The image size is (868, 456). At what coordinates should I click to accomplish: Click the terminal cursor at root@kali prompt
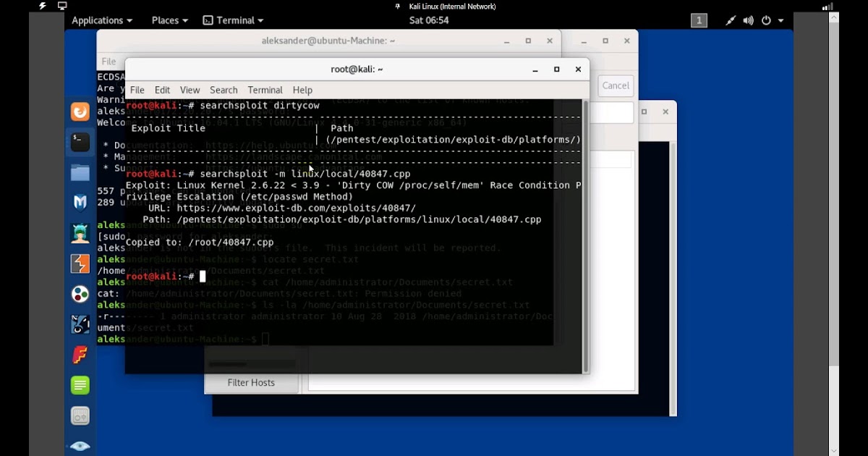[x=203, y=276]
